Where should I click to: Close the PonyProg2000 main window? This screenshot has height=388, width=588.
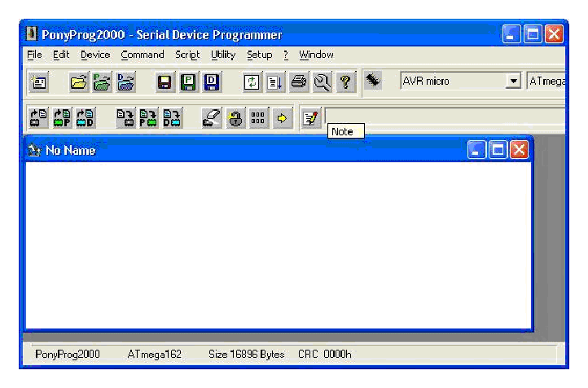[x=554, y=34]
